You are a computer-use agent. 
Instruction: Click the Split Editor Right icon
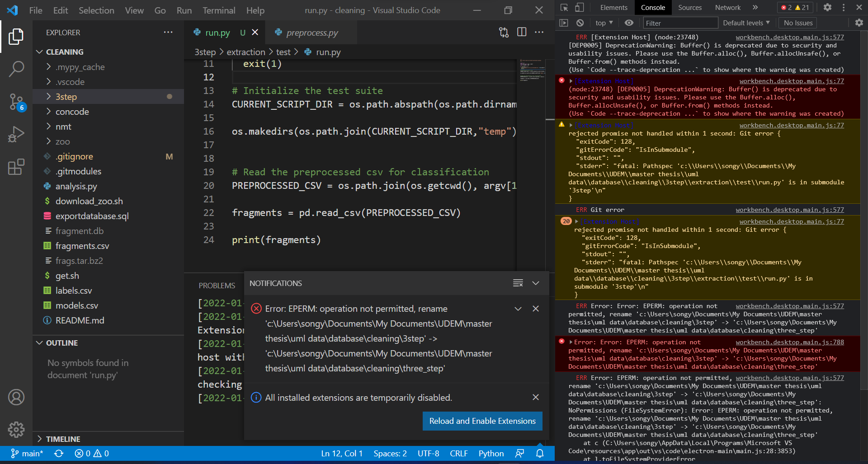pyautogui.click(x=522, y=32)
